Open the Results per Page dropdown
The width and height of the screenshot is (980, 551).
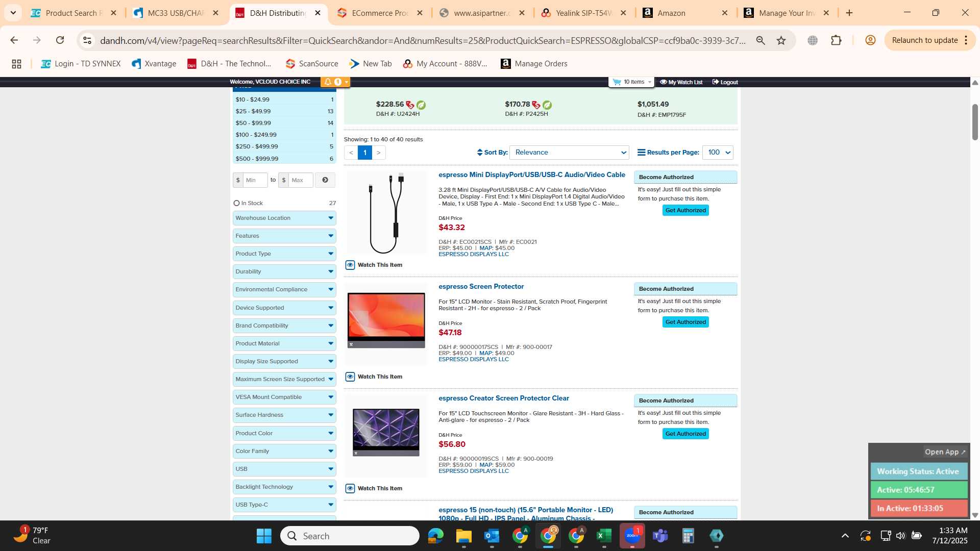point(718,153)
